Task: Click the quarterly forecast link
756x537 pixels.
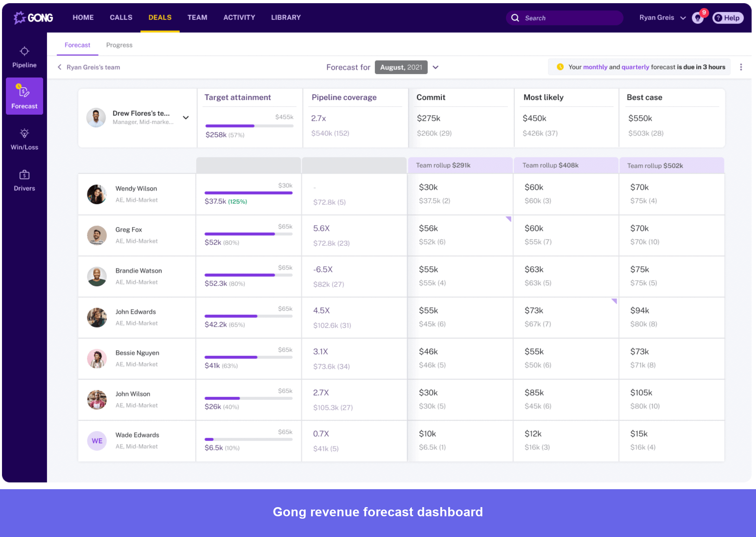Action: 635,67
